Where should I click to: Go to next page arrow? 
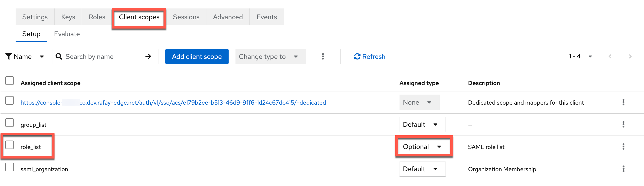630,57
